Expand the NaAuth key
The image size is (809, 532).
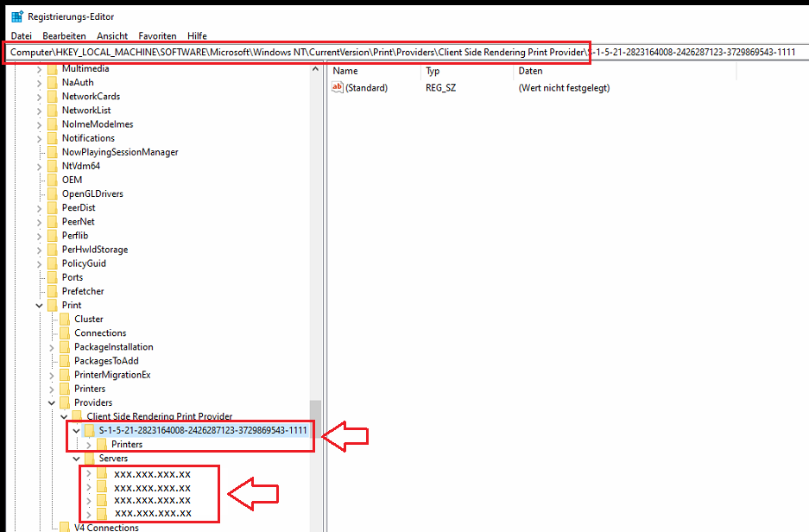[39, 83]
